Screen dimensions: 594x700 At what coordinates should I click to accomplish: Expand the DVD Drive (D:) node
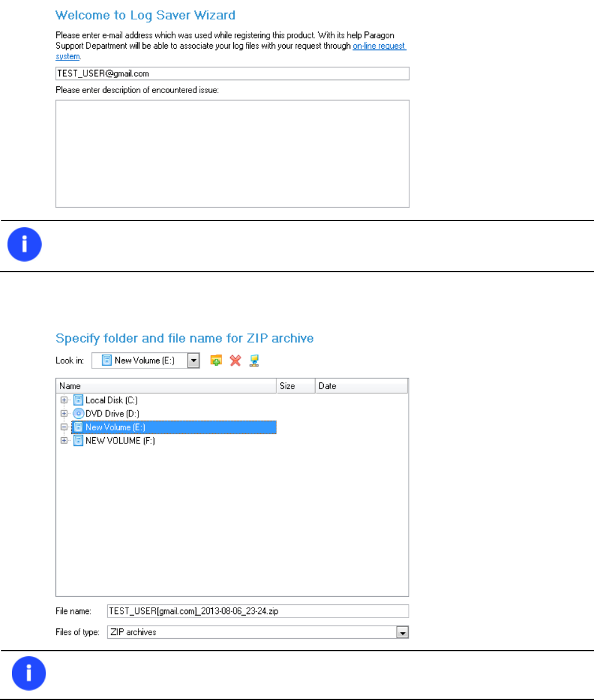(64, 413)
